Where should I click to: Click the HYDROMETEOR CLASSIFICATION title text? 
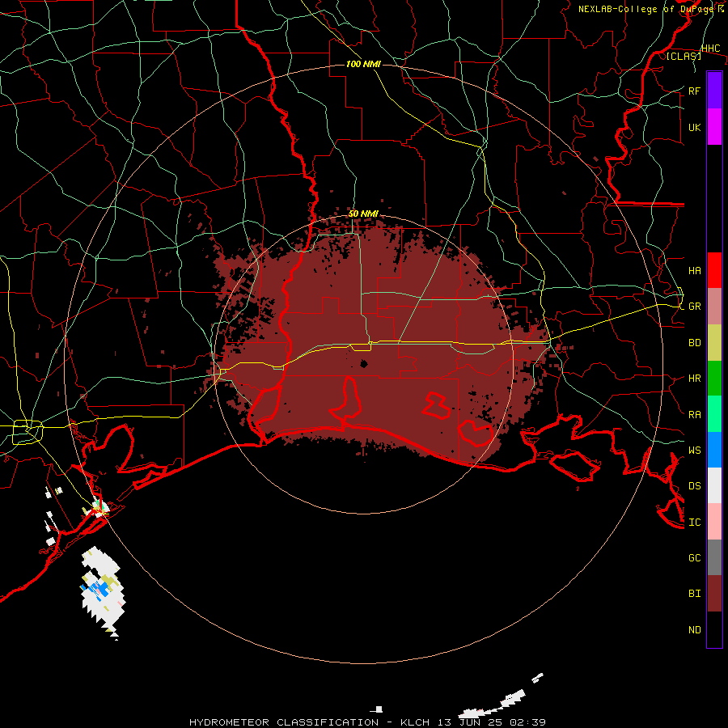284,722
